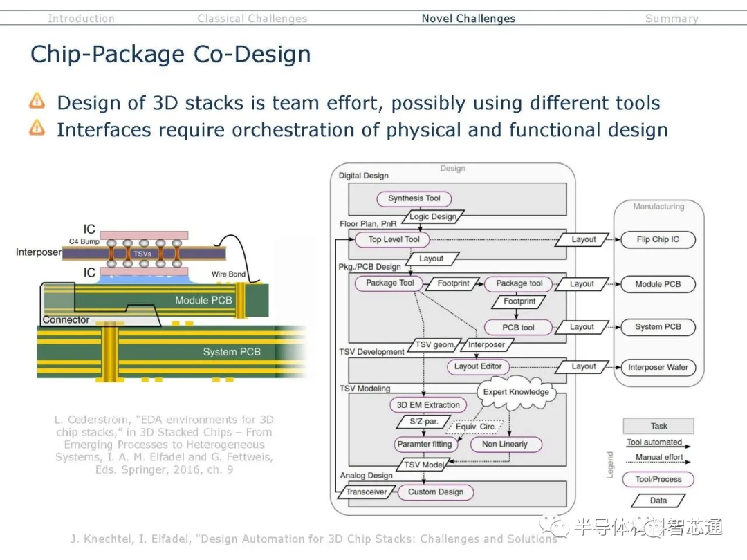Click the 'C4 Bump' label
This screenshot has width=747, height=560.
pyautogui.click(x=84, y=241)
